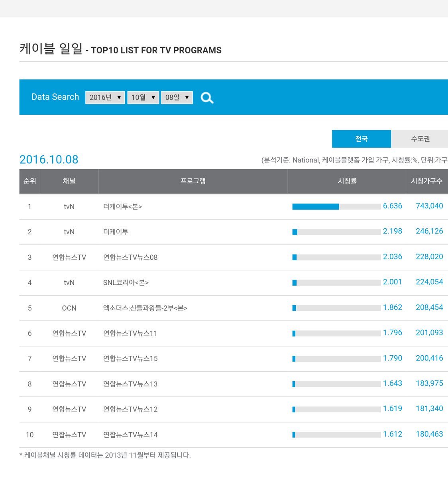Click the rating value 2.036
This screenshot has width=448, height=478.
(x=393, y=257)
